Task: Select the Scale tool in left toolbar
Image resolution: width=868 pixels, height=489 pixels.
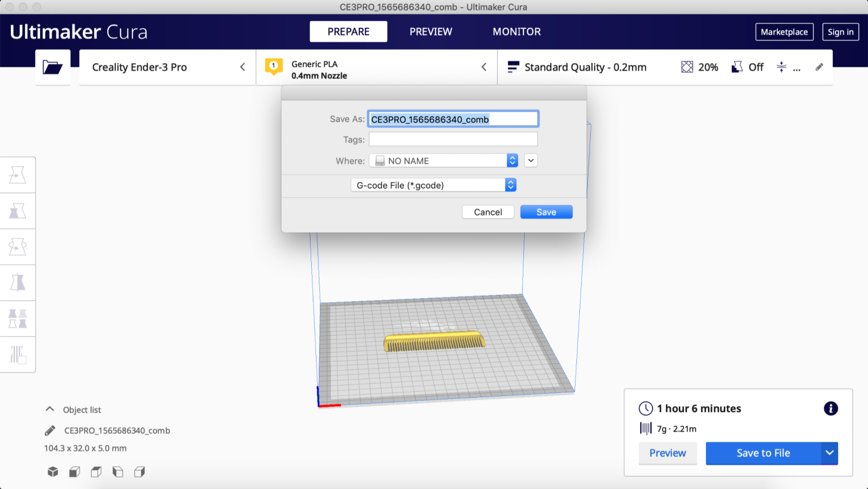Action: 17,211
